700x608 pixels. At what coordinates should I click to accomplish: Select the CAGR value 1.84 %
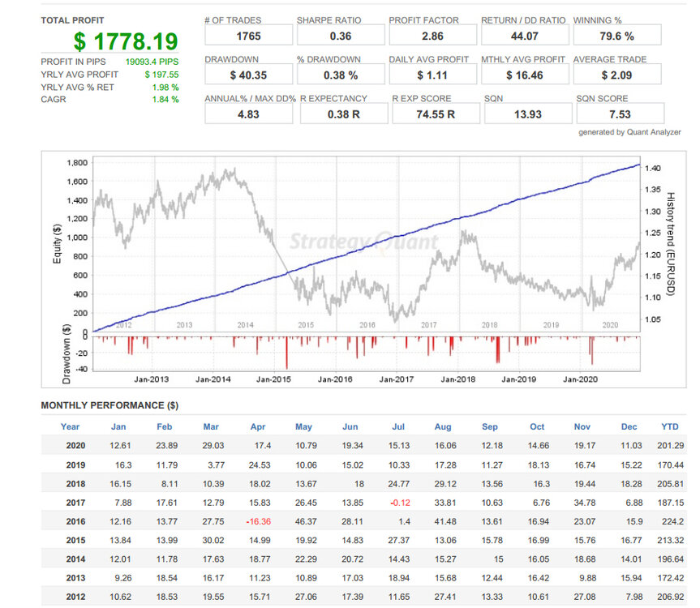click(x=165, y=99)
